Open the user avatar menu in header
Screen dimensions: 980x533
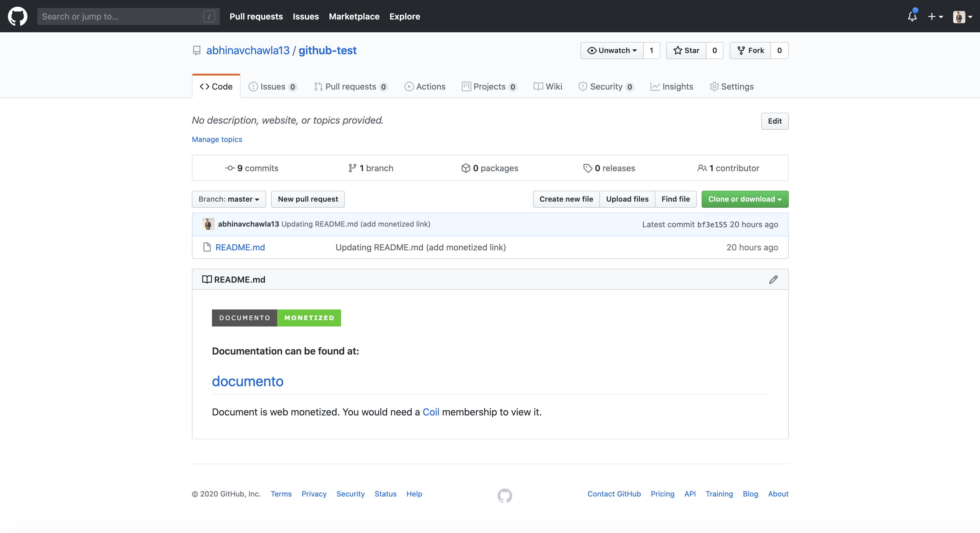pos(963,16)
